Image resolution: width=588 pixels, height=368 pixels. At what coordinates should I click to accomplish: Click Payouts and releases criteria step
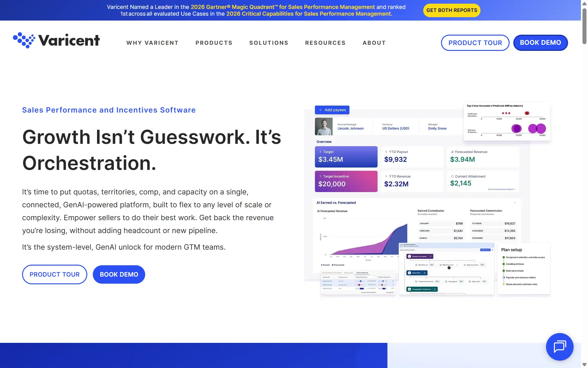(x=521, y=278)
